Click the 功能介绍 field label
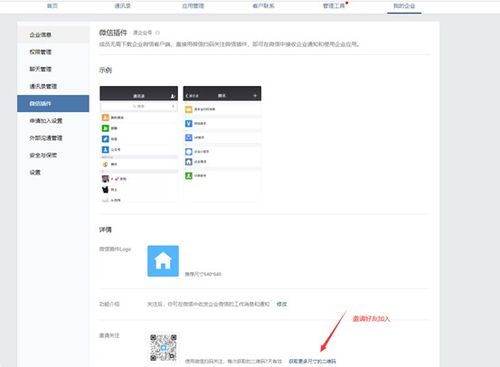The height and width of the screenshot is (367, 500). pos(109,304)
